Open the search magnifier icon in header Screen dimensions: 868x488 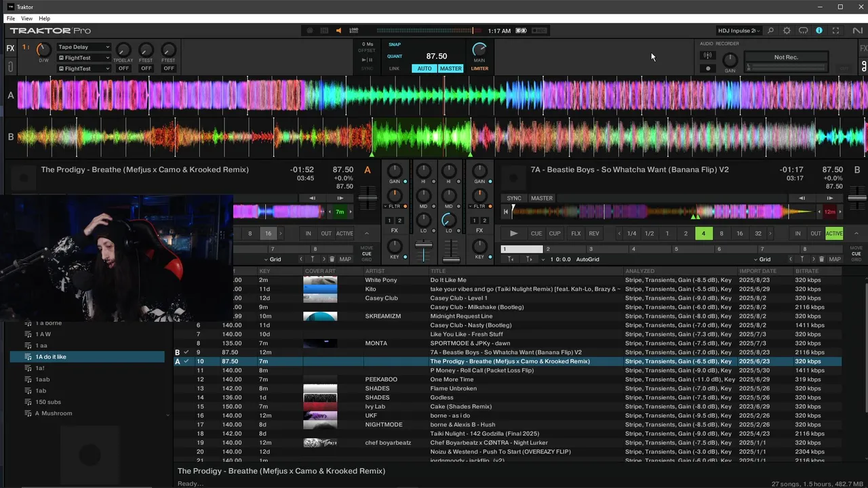click(770, 30)
